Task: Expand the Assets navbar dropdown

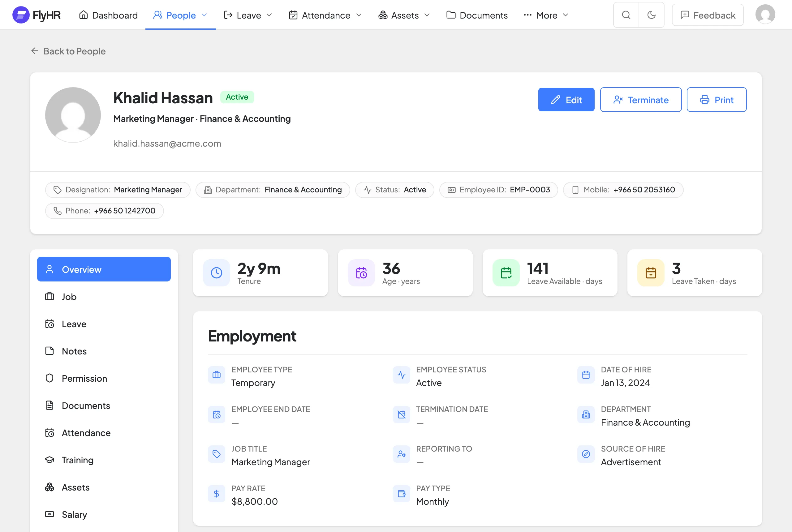Action: coord(404,15)
